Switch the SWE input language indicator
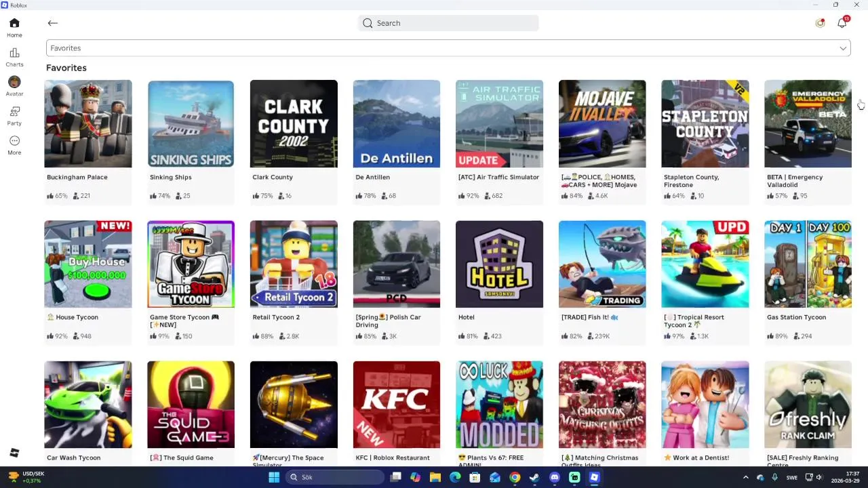 [x=792, y=477]
